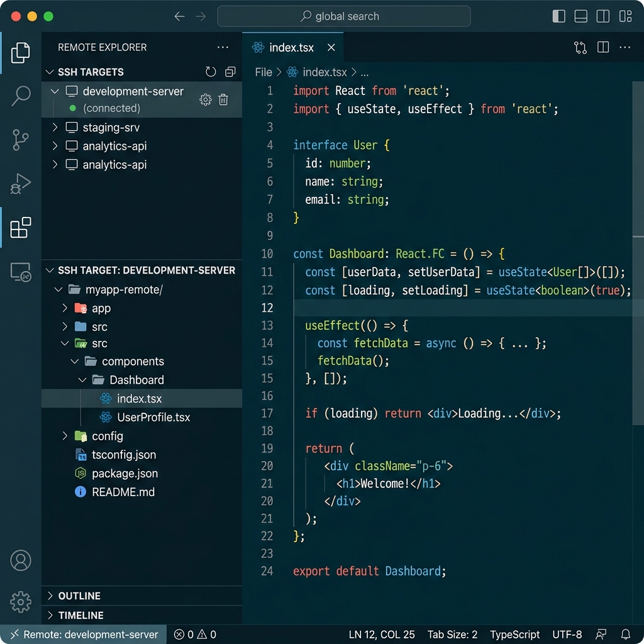Screen dimensions: 644x644
Task: Close the index.tsx tab
Action: coord(331,48)
